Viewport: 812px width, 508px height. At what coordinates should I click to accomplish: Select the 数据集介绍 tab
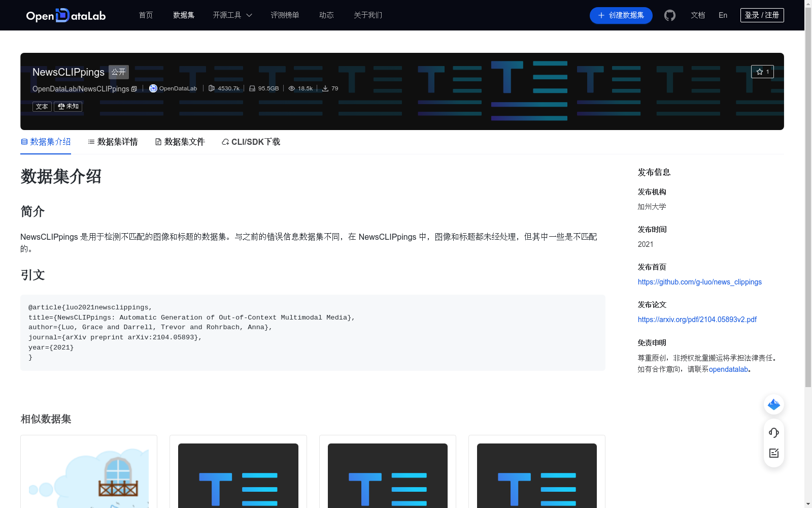click(46, 142)
